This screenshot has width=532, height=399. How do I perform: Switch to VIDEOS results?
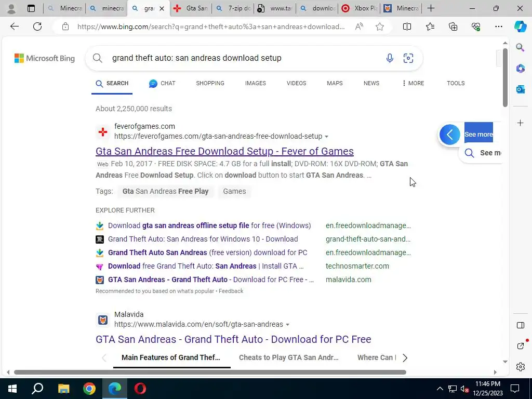[296, 83]
